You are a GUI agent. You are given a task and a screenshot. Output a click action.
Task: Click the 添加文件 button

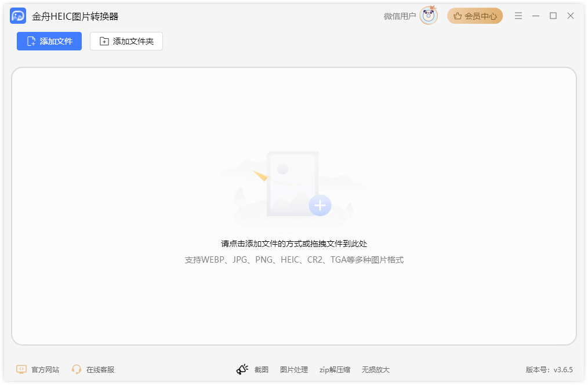49,41
